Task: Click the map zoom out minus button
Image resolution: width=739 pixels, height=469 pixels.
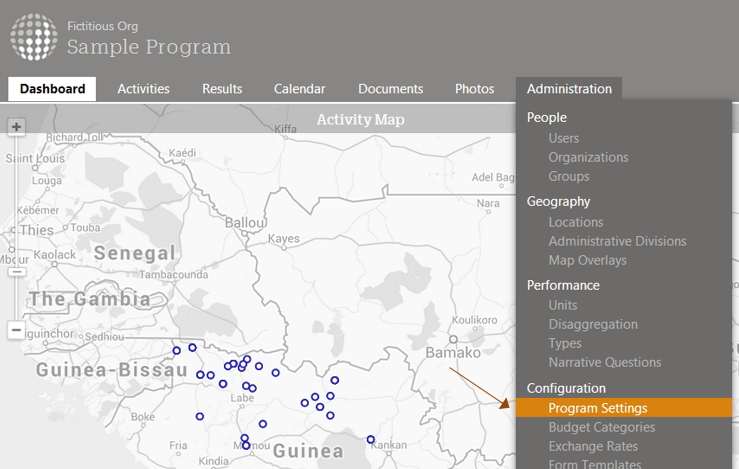Action: point(16,329)
